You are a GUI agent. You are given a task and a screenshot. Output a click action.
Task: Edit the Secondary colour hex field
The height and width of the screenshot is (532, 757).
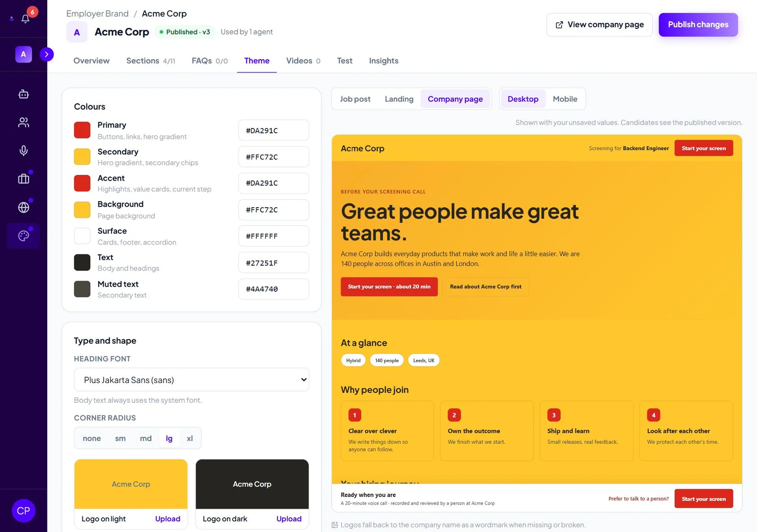click(x=273, y=157)
